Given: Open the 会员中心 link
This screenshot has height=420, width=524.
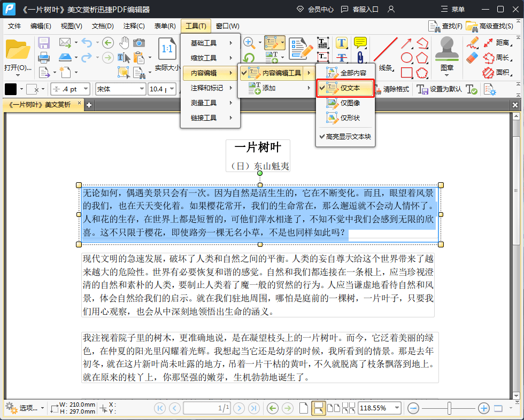Looking at the screenshot, I should pyautogui.click(x=315, y=9).
